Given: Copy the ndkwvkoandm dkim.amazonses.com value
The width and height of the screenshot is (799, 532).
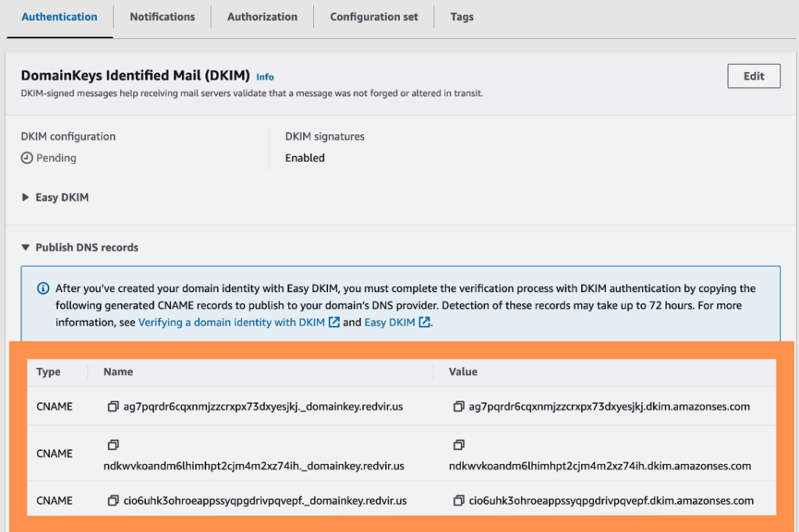Looking at the screenshot, I should (x=458, y=445).
